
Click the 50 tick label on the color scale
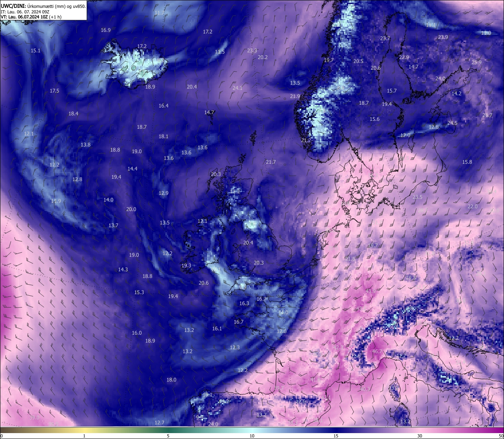(x=501, y=436)
